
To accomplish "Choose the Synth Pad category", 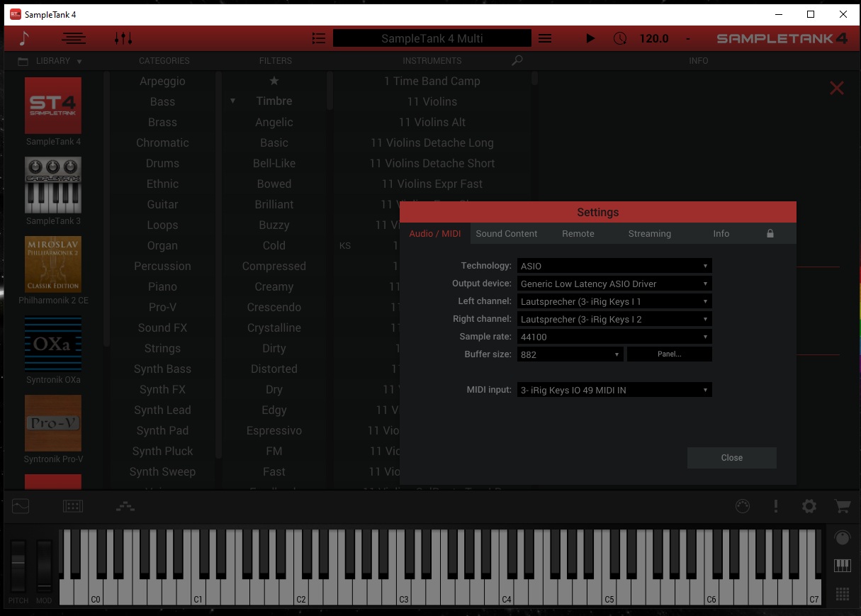I will (x=162, y=430).
